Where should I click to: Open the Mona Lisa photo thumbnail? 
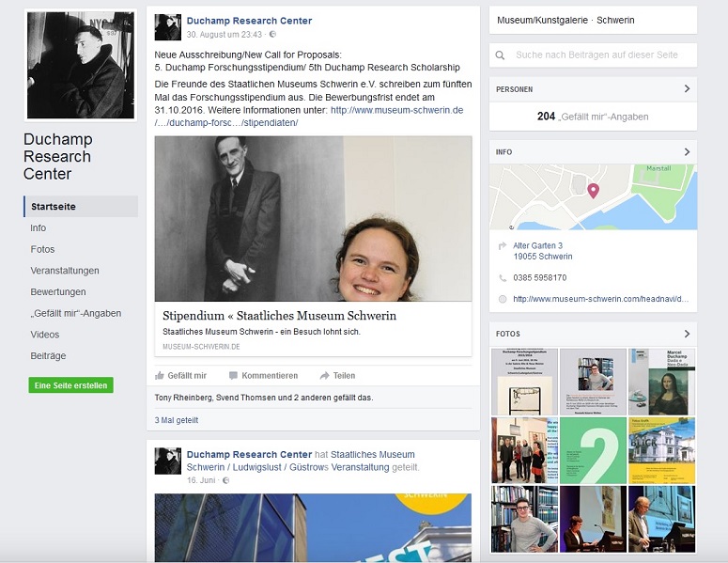[x=662, y=382]
